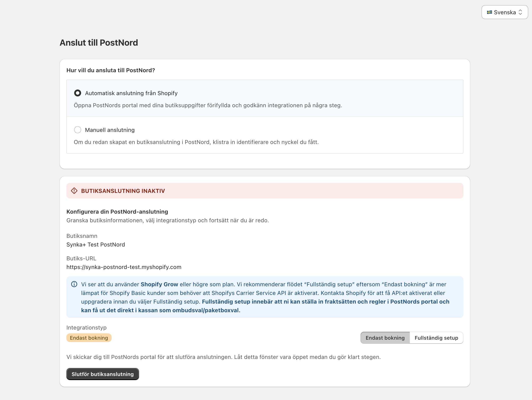Click the BUTIKSANSLUTNING INAKTIV banner text
This screenshot has height=400, width=532.
pos(123,191)
